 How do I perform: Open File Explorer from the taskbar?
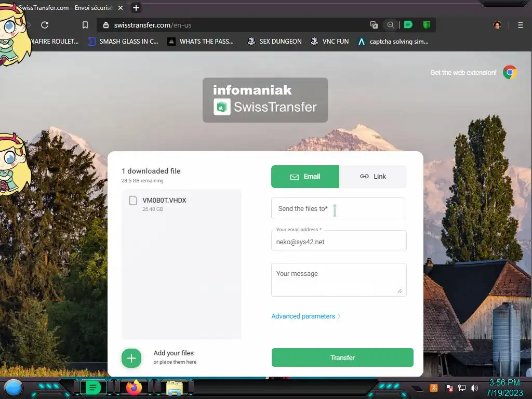[175, 388]
